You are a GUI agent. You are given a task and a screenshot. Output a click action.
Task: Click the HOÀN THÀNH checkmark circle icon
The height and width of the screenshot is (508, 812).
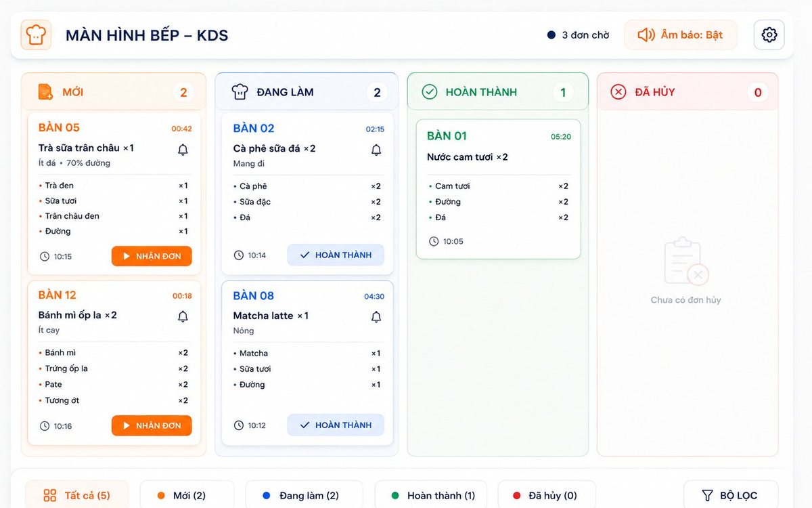(x=430, y=92)
